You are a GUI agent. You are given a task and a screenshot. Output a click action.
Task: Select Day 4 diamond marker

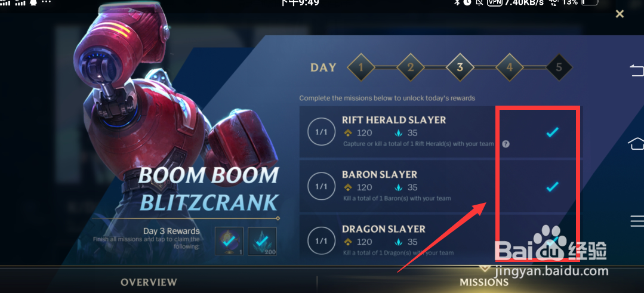tap(510, 67)
